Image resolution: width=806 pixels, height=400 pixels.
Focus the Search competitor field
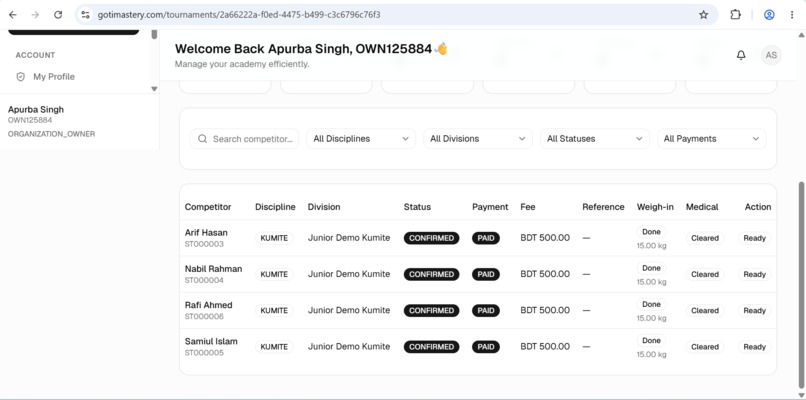244,139
